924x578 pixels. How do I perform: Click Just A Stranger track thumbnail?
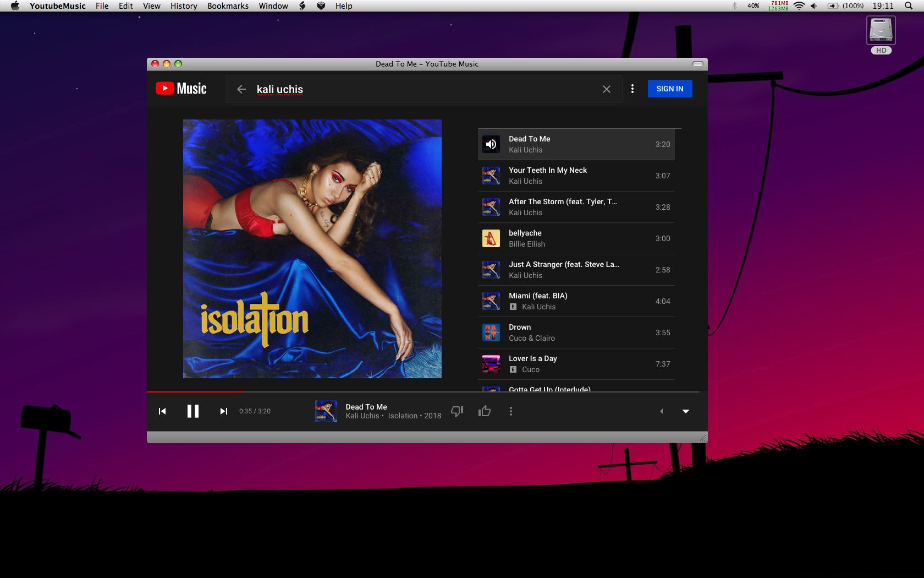click(491, 270)
